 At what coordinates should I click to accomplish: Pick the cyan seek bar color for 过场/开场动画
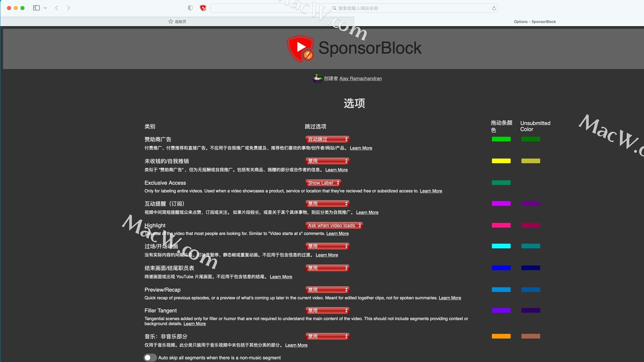(x=501, y=246)
